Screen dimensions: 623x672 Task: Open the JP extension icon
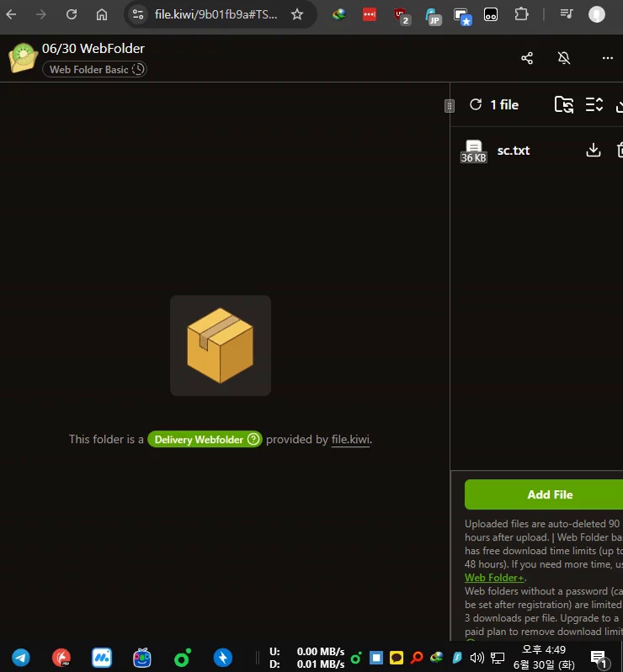[x=434, y=16]
